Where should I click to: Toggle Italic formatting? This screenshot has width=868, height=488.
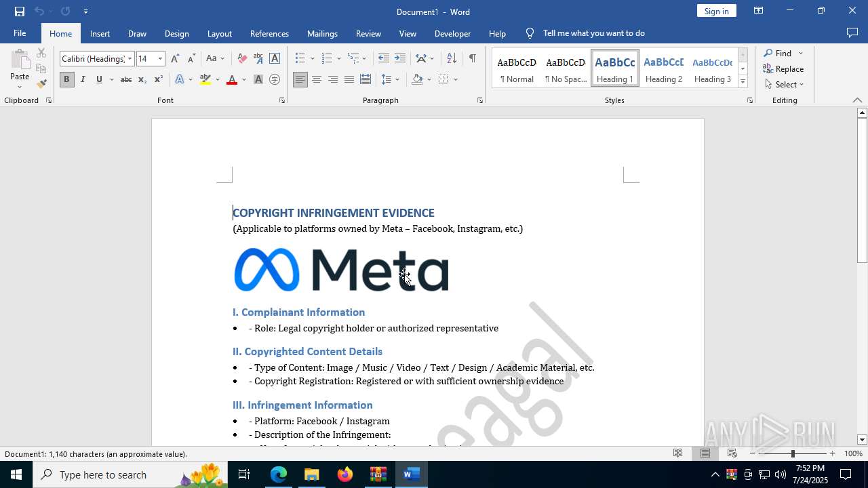tap(83, 80)
